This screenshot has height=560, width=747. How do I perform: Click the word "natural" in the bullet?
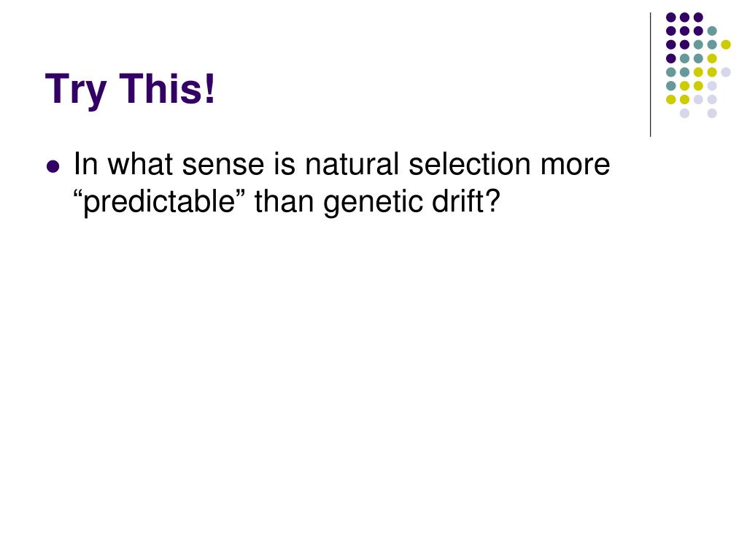coord(352,164)
